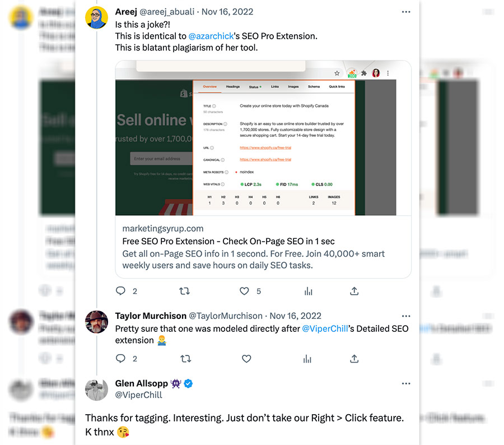Open more options on Taylor Murchison's tweet
This screenshot has height=445, width=504.
pyautogui.click(x=406, y=316)
